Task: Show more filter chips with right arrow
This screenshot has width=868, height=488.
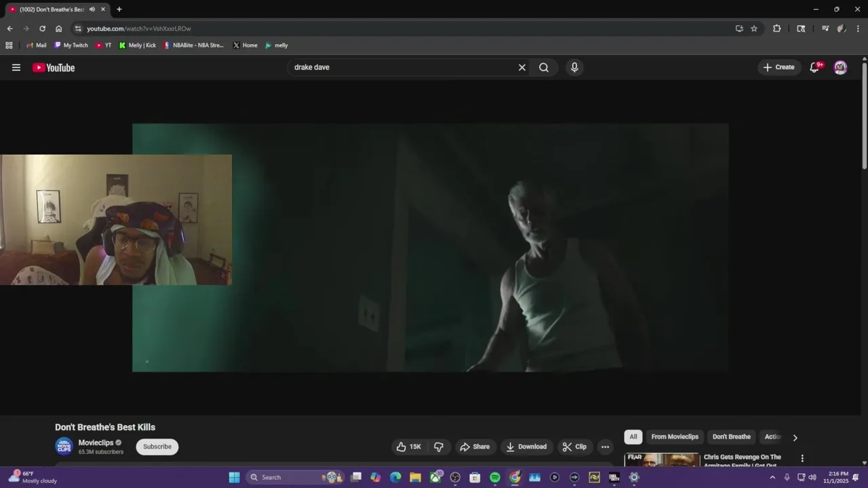Action: [x=795, y=437]
